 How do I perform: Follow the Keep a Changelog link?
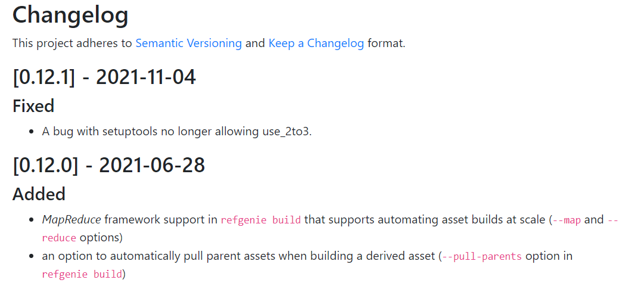point(316,43)
